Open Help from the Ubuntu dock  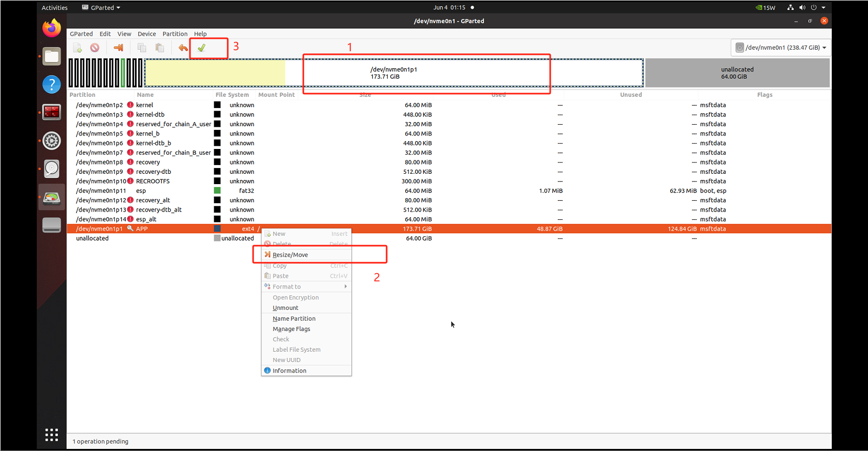click(52, 84)
